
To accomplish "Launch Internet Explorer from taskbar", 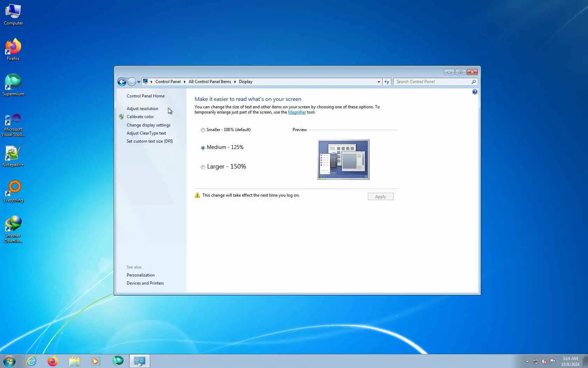I will (x=31, y=361).
